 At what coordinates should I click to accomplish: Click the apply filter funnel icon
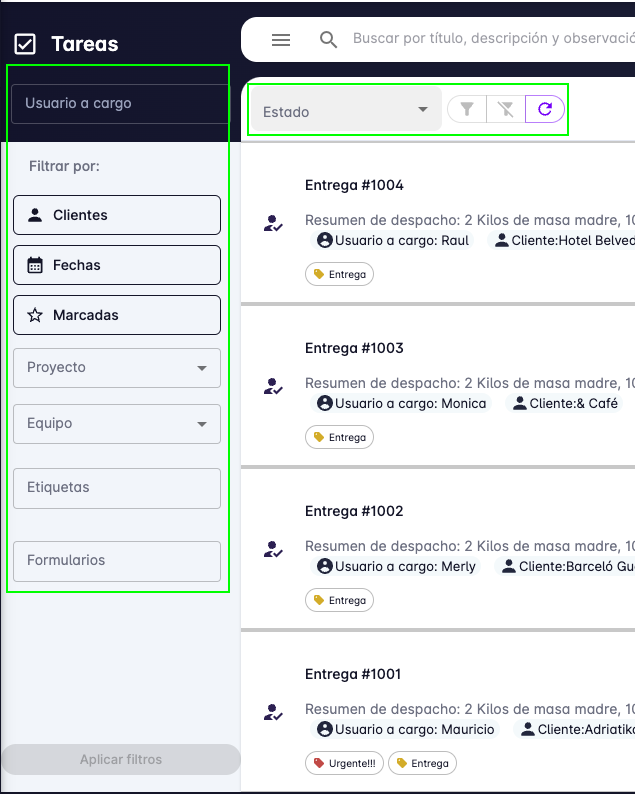pyautogui.click(x=467, y=109)
